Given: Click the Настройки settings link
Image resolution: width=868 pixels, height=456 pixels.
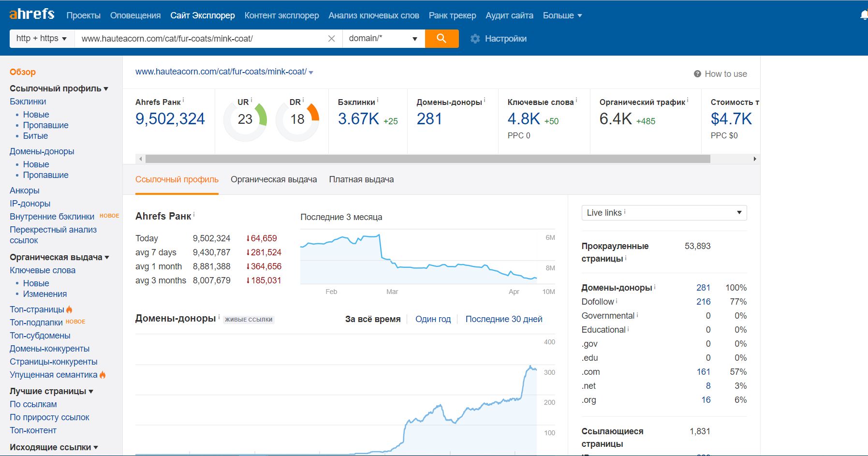Looking at the screenshot, I should (506, 39).
